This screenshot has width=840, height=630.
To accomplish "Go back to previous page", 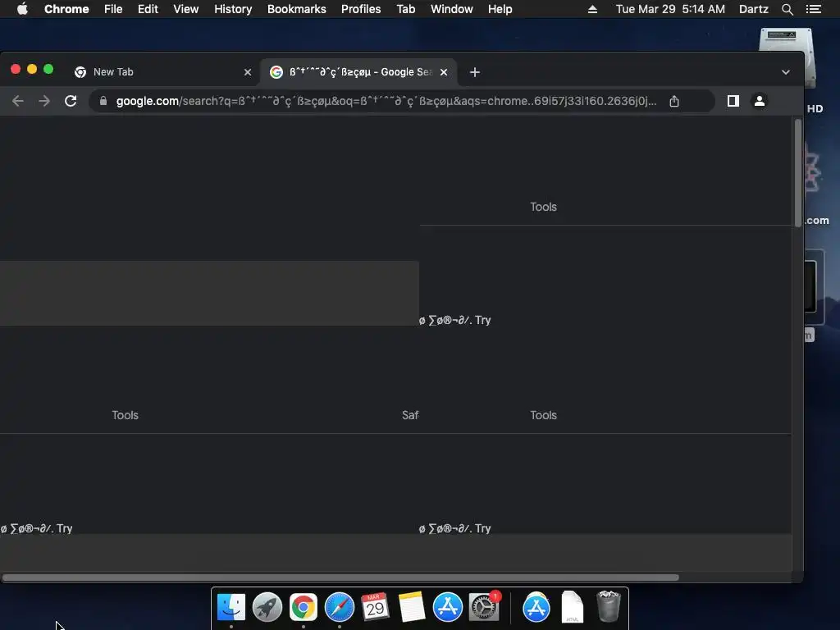I will tap(18, 101).
